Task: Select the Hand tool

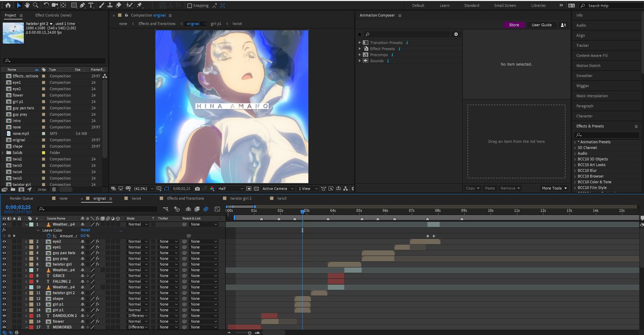Action: coord(27,5)
